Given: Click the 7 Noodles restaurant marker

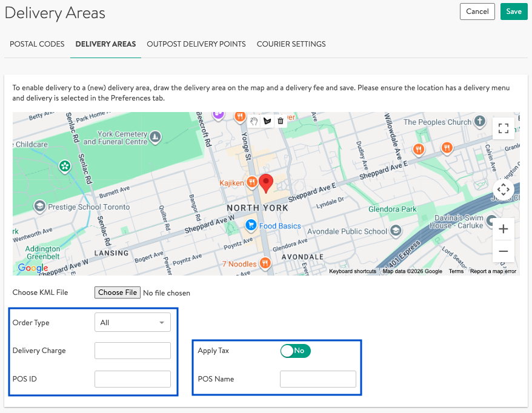Looking at the screenshot, I should pyautogui.click(x=265, y=263).
